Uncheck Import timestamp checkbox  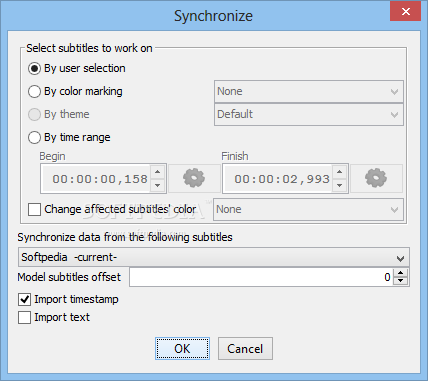[x=25, y=299]
